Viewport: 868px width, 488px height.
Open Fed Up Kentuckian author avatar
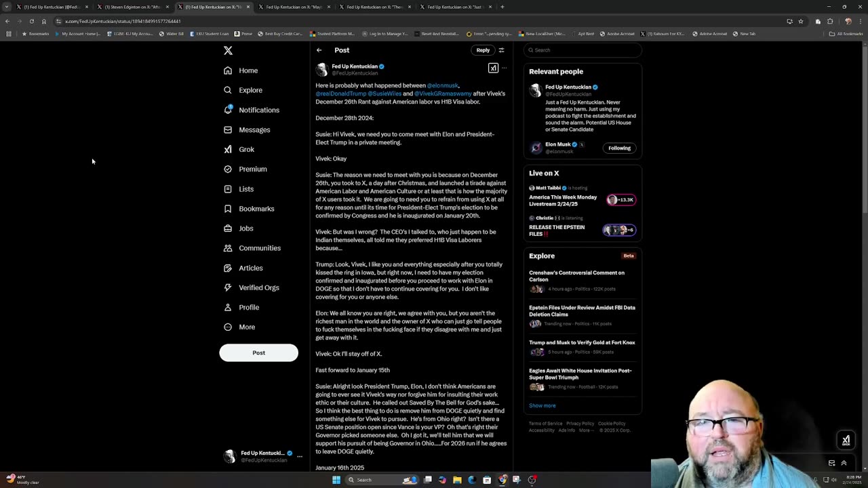coord(322,70)
